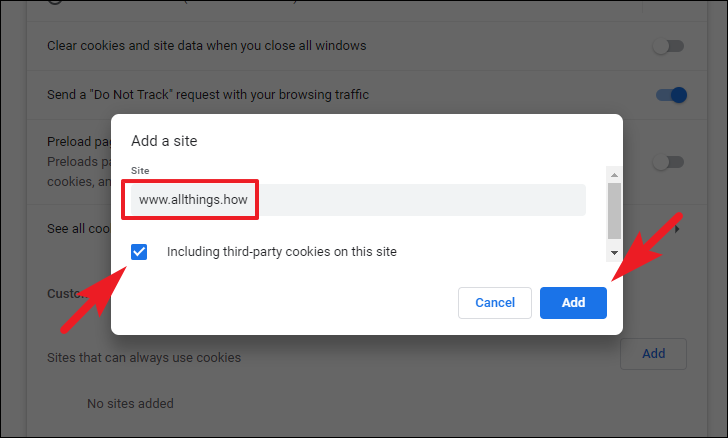Click the empty area of the Site field
This screenshot has width=728, height=438.
pos(422,200)
